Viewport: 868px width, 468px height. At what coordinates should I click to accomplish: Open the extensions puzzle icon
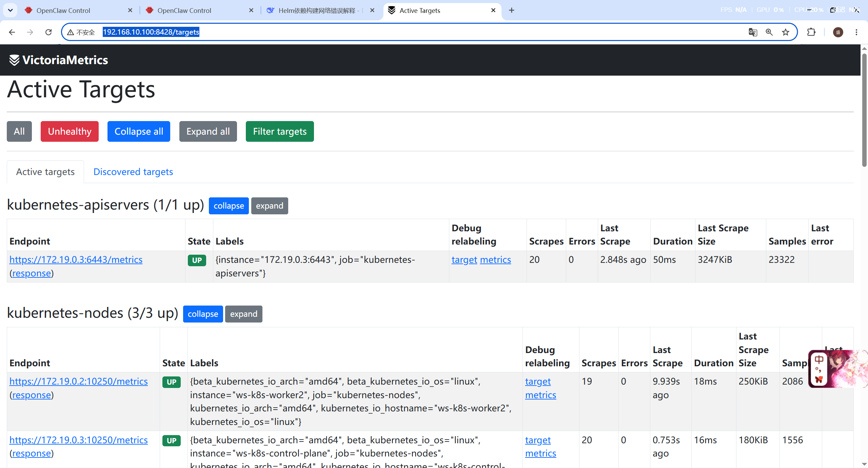pos(811,32)
